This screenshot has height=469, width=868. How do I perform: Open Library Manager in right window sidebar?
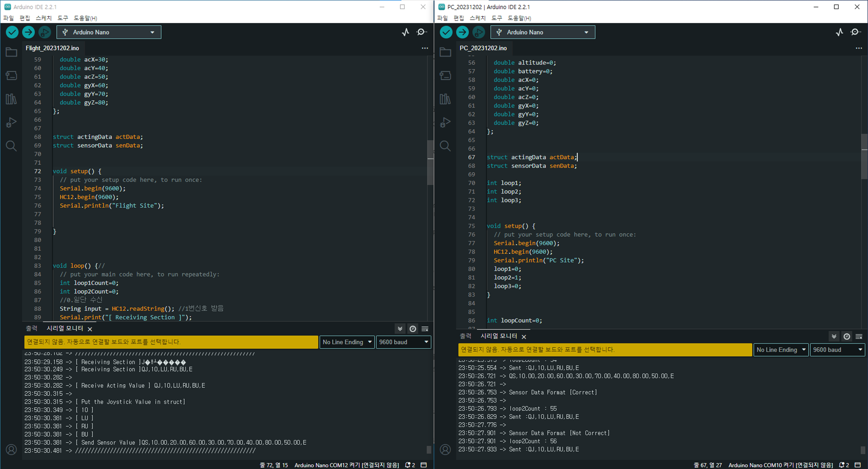[x=445, y=99]
